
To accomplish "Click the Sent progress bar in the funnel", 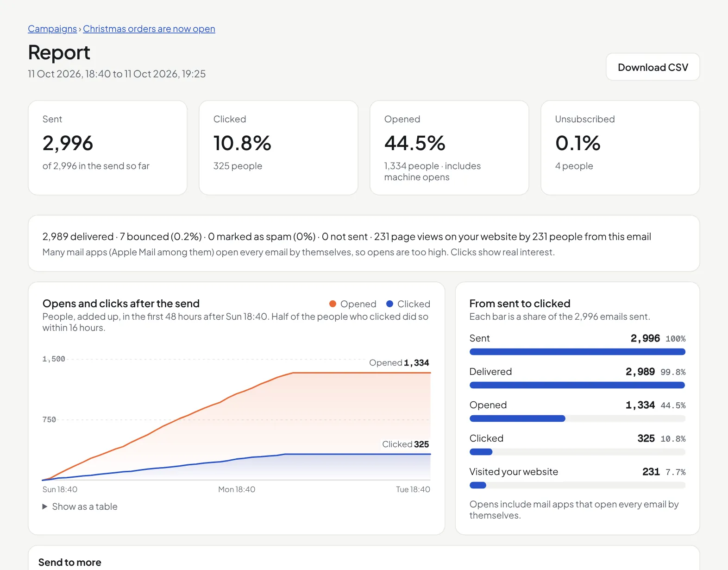I will point(577,352).
